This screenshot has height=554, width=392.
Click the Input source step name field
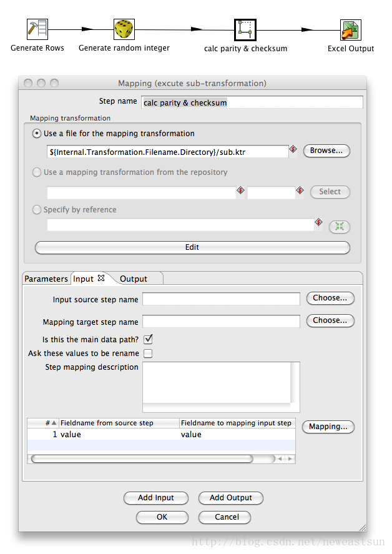point(221,299)
